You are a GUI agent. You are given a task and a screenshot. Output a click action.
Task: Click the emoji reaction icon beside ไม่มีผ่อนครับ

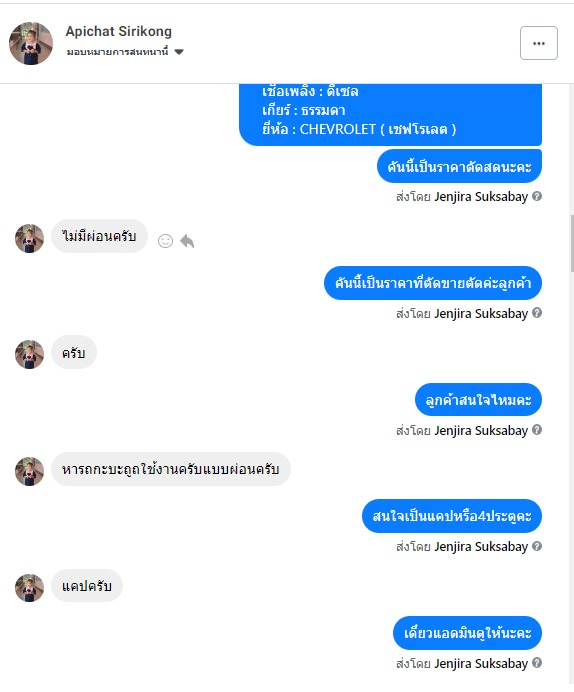click(x=165, y=241)
